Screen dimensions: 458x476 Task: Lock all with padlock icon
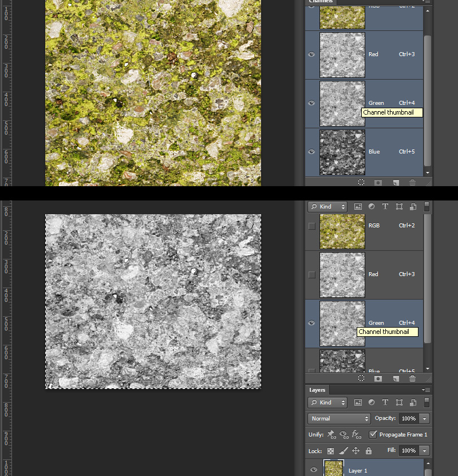click(369, 451)
